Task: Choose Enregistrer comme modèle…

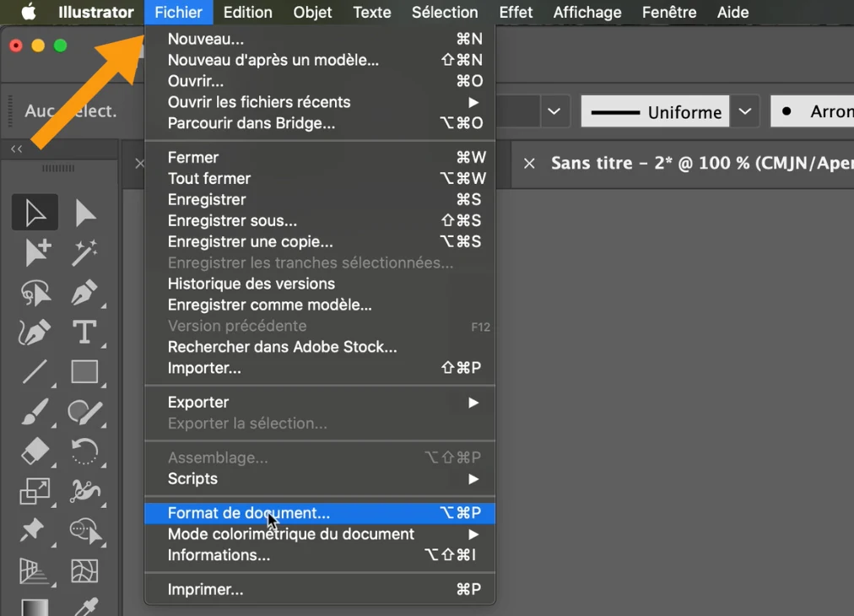Action: (x=320, y=305)
